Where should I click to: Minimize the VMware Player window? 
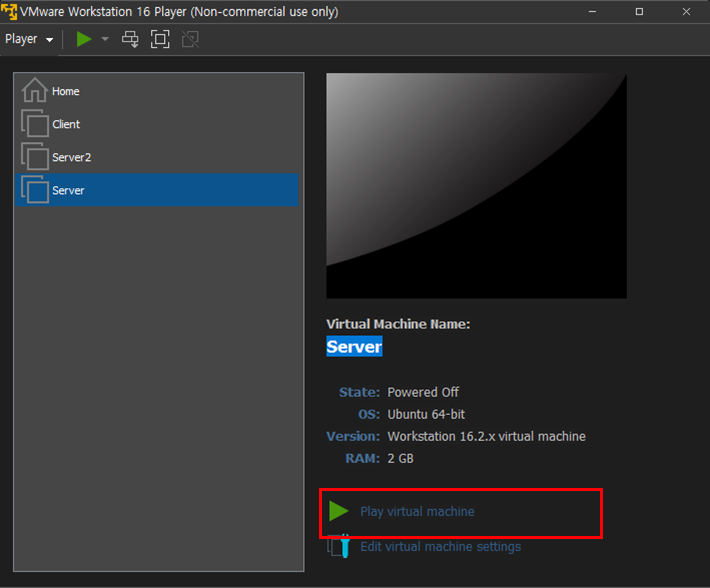[x=592, y=12]
